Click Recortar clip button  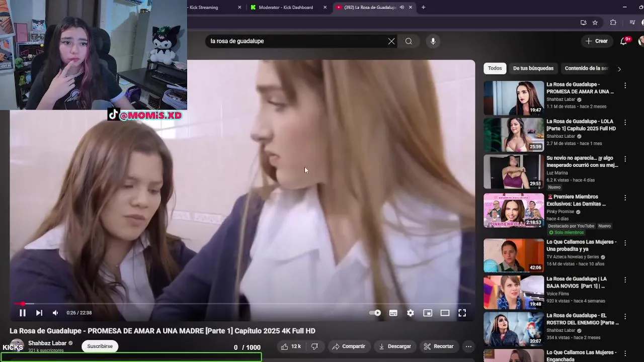439,346
